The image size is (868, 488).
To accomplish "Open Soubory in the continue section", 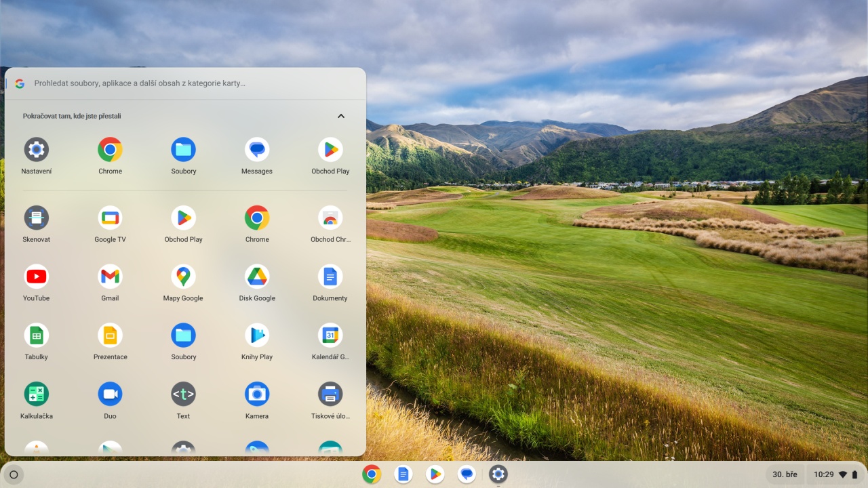I will click(184, 157).
